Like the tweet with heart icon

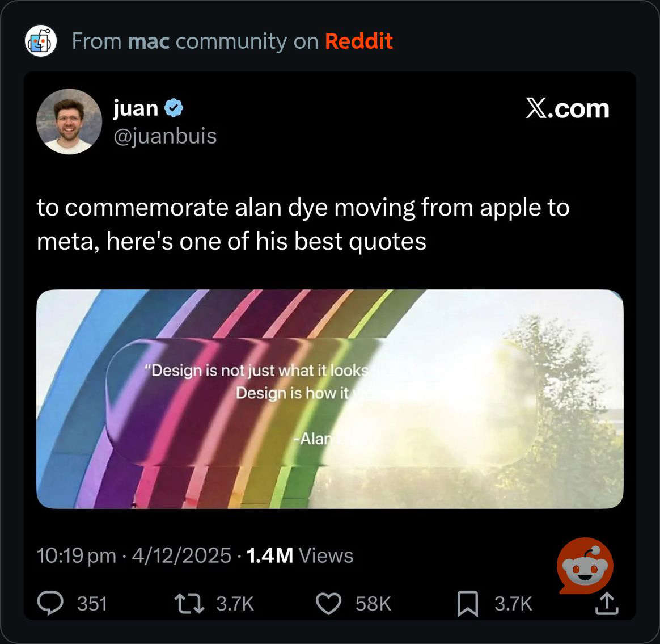click(x=328, y=603)
